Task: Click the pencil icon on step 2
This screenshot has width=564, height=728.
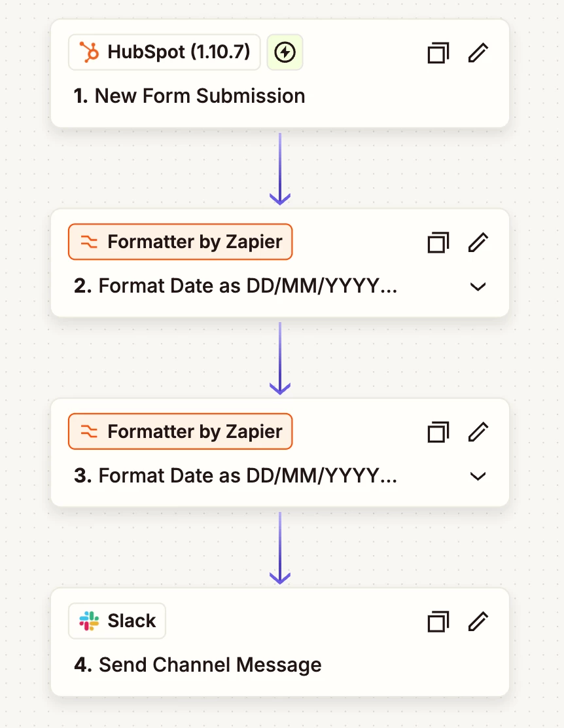Action: coord(478,242)
